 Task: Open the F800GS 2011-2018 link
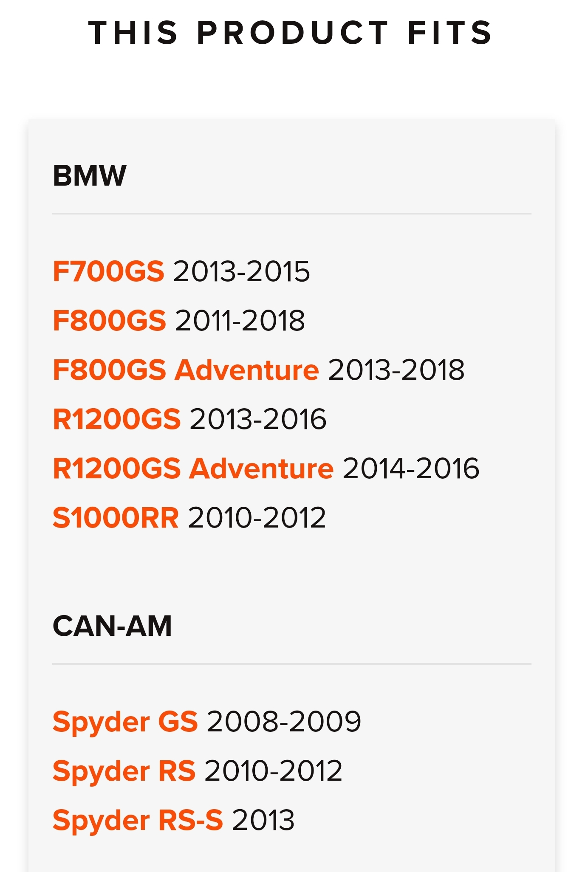click(109, 320)
